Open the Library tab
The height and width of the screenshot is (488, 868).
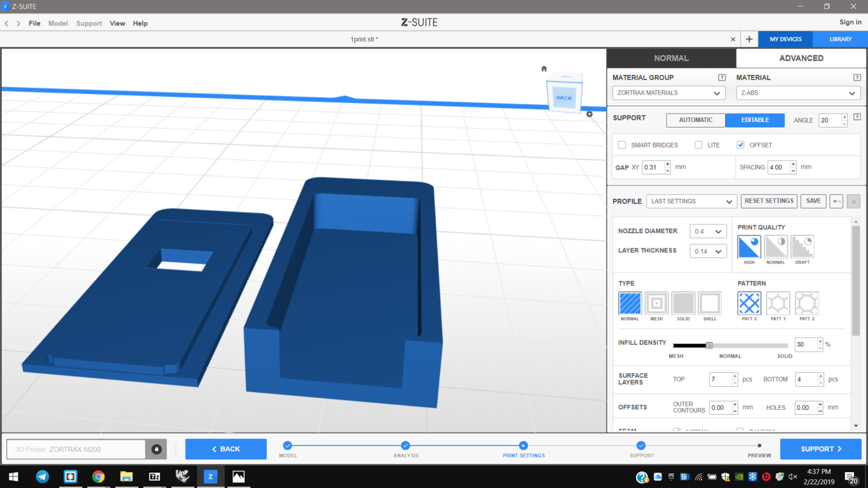(x=841, y=39)
